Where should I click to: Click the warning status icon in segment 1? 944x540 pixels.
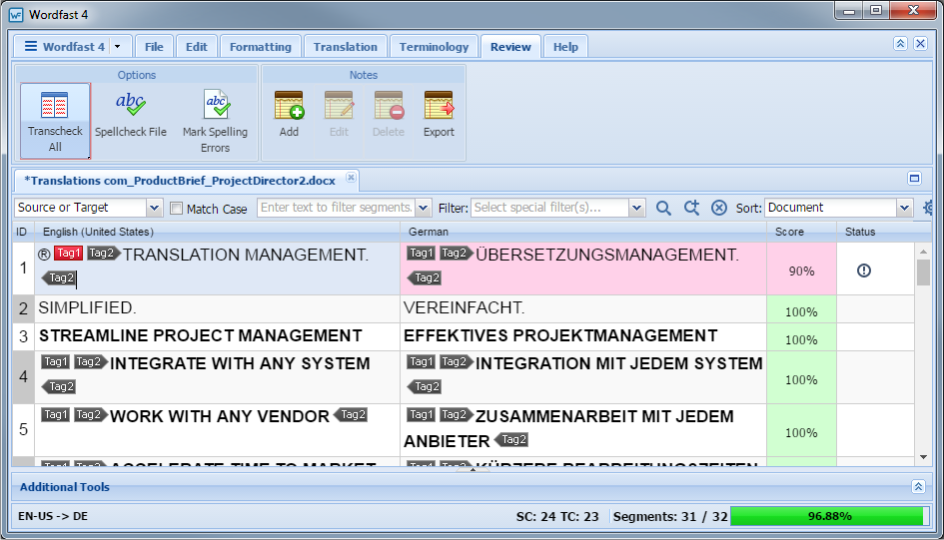[x=864, y=271]
